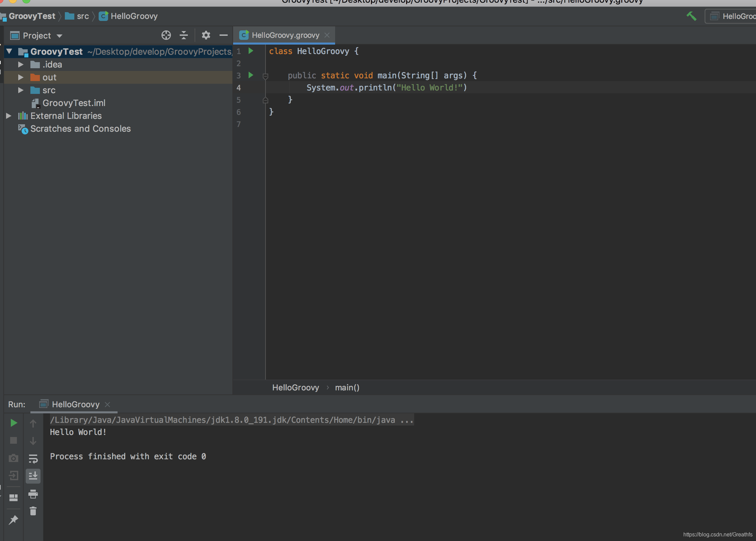Click the trash Clear All icon in console

[33, 511]
